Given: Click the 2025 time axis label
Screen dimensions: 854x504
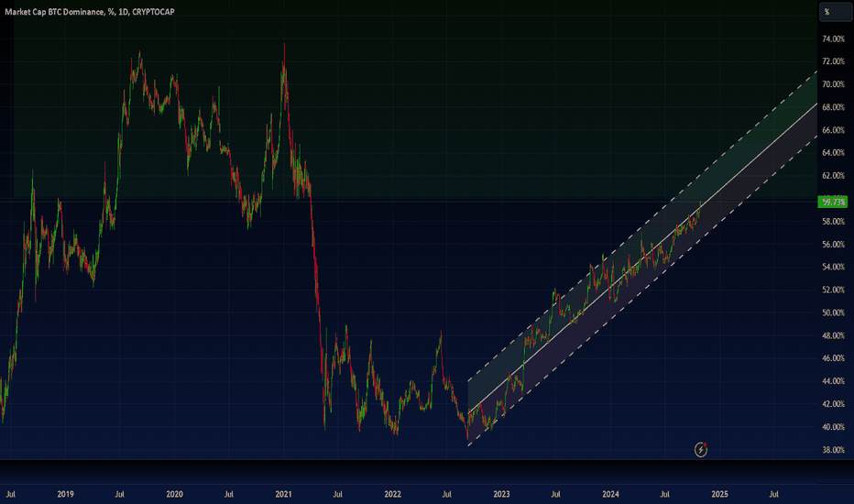Looking at the screenshot, I should (x=719, y=494).
